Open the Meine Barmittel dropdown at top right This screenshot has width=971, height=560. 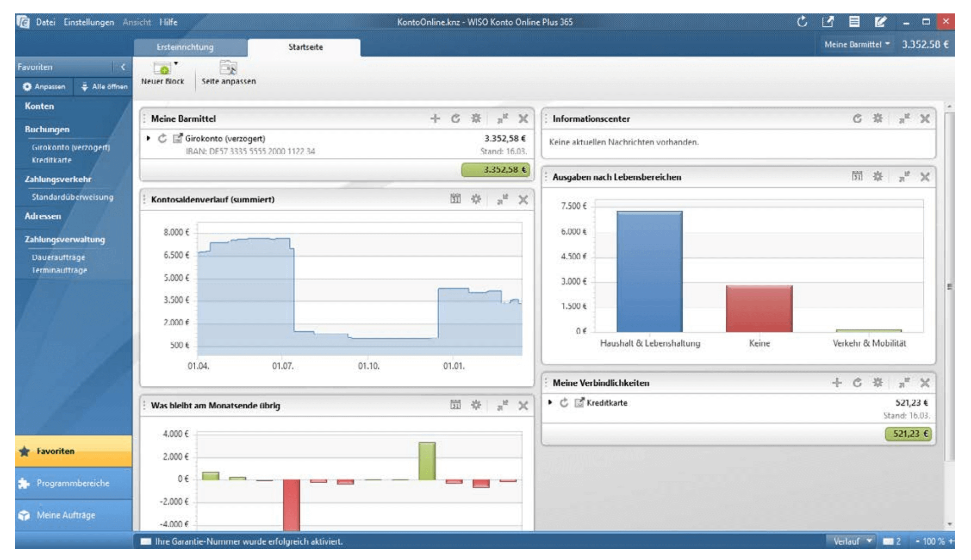857,44
